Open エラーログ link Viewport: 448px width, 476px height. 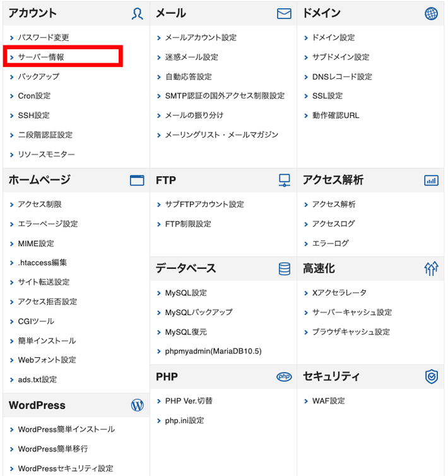click(330, 244)
